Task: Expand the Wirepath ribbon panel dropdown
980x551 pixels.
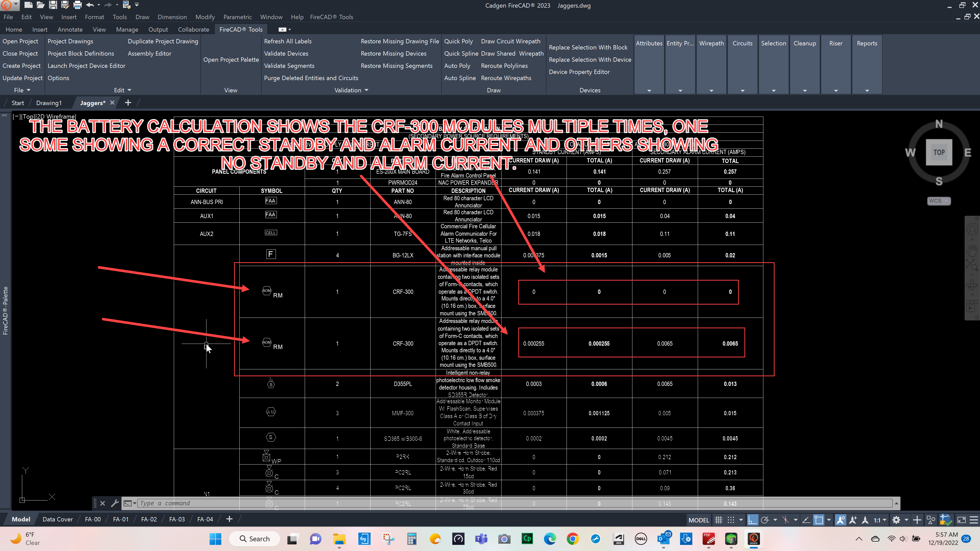Action: coord(712,91)
